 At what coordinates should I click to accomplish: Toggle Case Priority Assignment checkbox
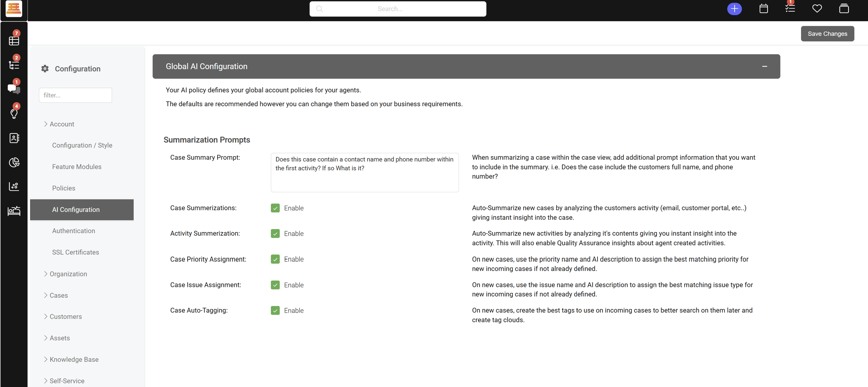pyautogui.click(x=275, y=259)
